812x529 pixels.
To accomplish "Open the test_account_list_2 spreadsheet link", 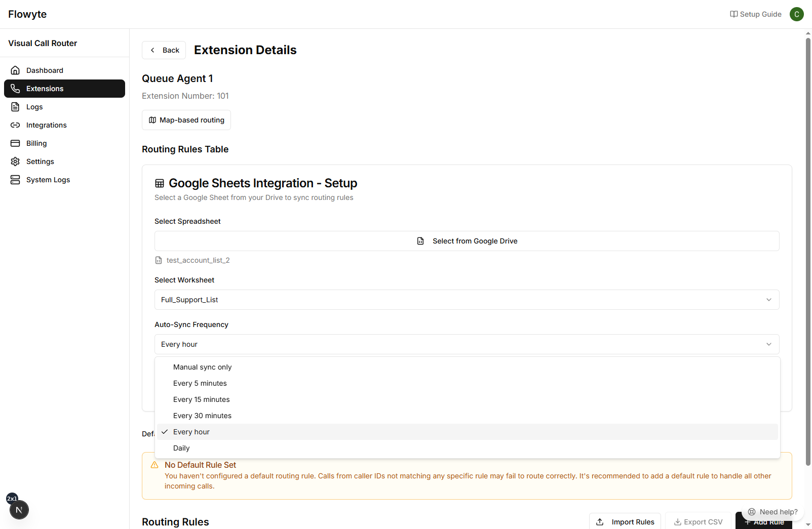I will coord(198,260).
